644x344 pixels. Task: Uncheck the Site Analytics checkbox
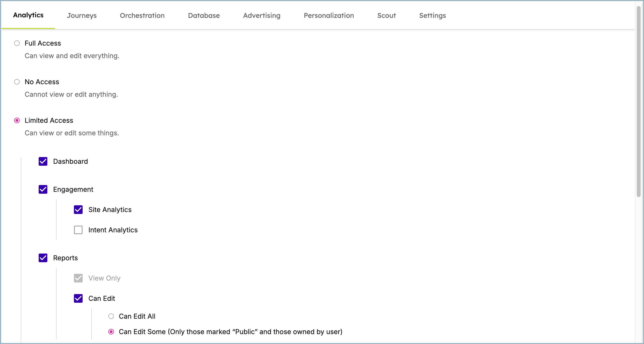[78, 210]
